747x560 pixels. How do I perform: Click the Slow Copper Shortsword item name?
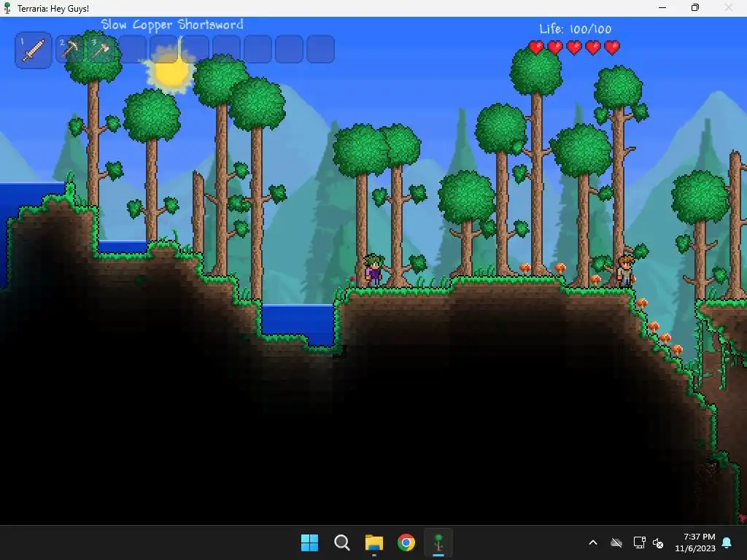[x=172, y=25]
